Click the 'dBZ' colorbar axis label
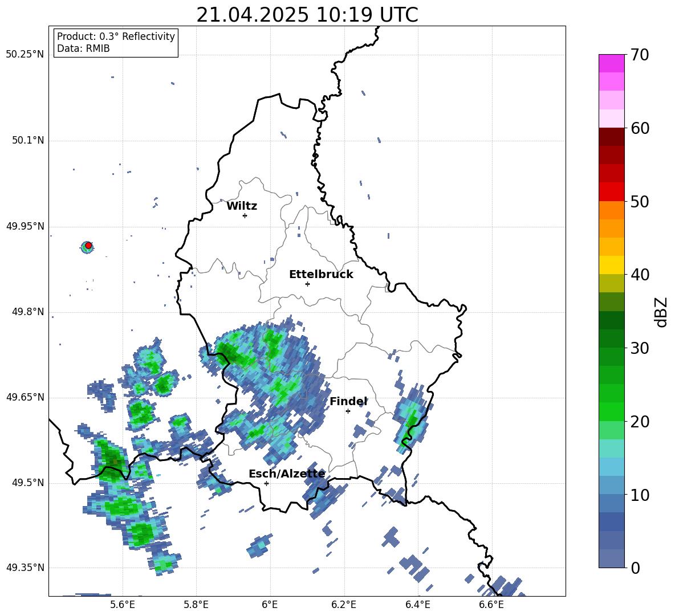Viewport: 675px width, 616px height. 662,312
